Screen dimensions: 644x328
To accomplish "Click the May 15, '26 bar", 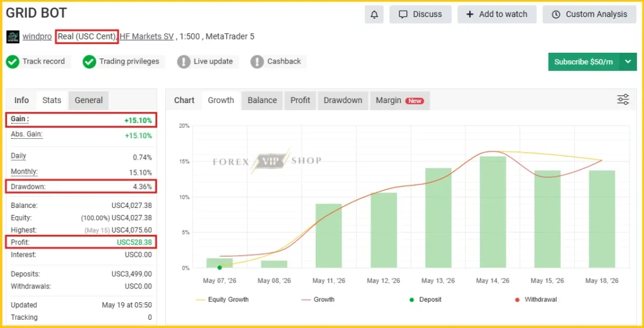I will pyautogui.click(x=548, y=219).
